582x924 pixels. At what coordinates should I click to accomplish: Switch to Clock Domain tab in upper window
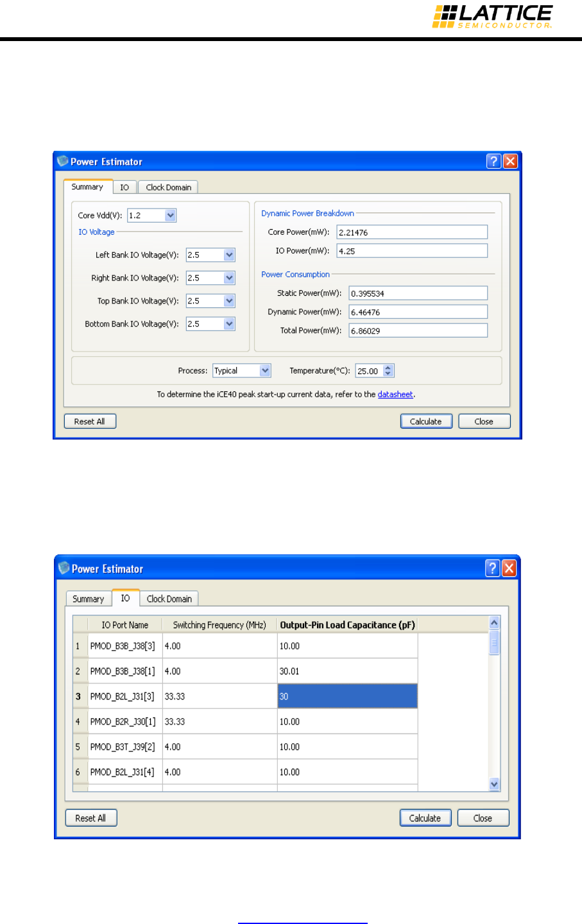pos(168,187)
